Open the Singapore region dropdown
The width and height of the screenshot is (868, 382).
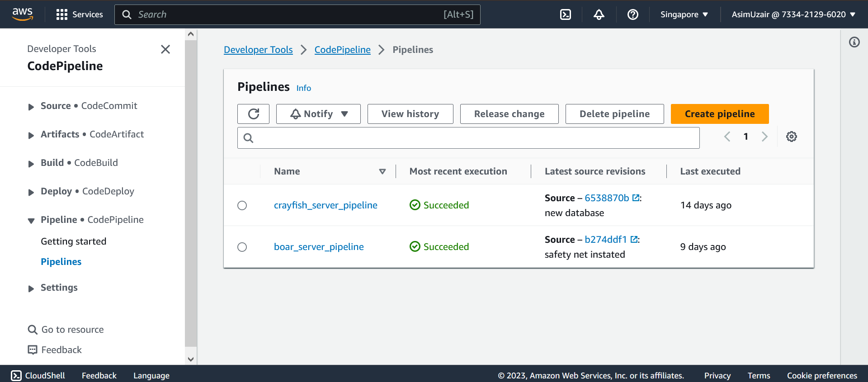click(684, 14)
